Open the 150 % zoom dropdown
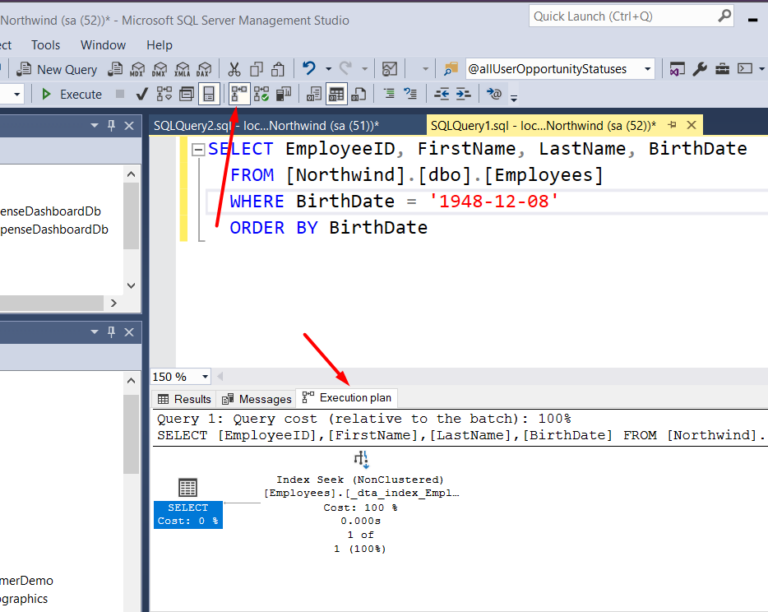The image size is (768, 612). (205, 377)
